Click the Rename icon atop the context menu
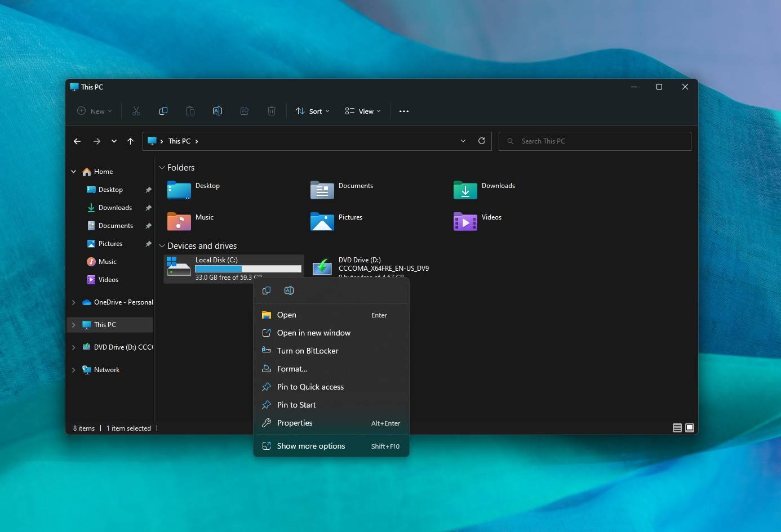Screen dimensions: 781x532 (289, 290)
